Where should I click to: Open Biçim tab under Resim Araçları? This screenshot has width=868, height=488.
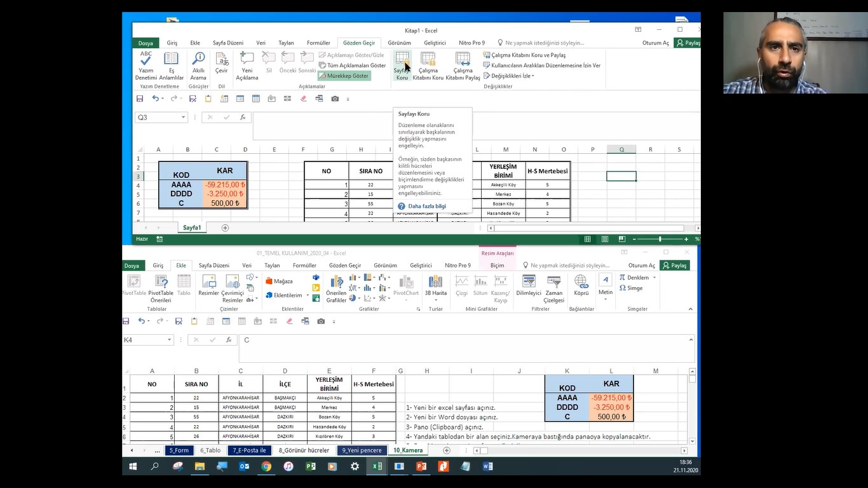click(x=497, y=266)
